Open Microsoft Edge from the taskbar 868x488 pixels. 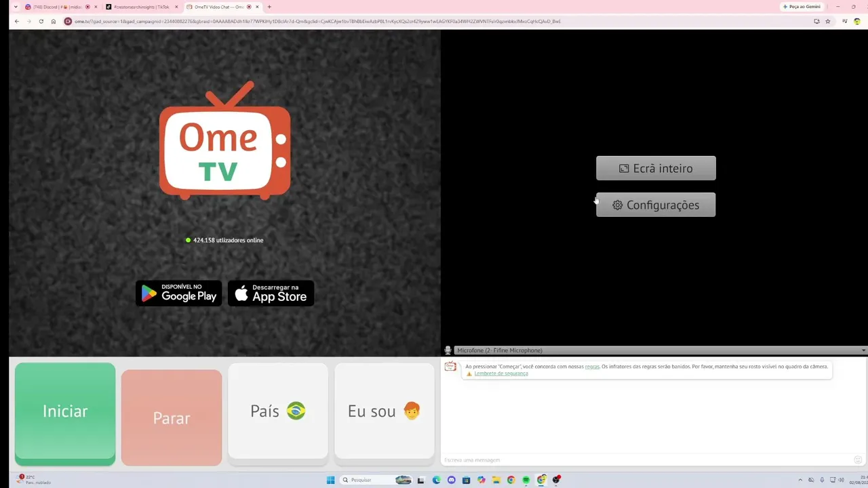tap(436, 480)
